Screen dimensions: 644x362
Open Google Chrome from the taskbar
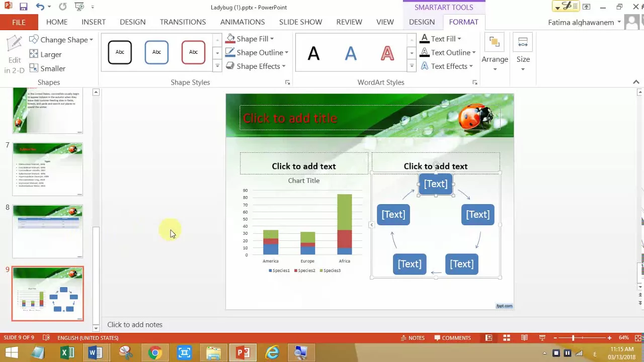click(154, 353)
